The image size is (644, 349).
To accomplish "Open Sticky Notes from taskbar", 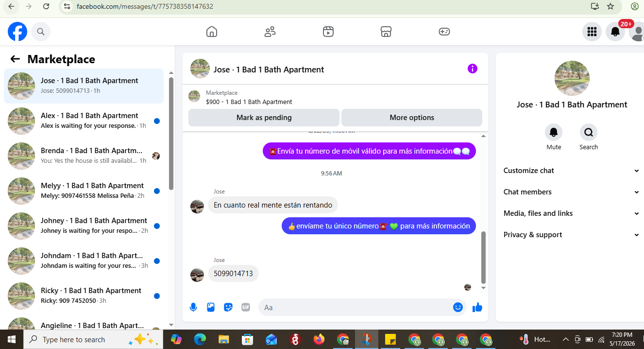I will (390, 339).
